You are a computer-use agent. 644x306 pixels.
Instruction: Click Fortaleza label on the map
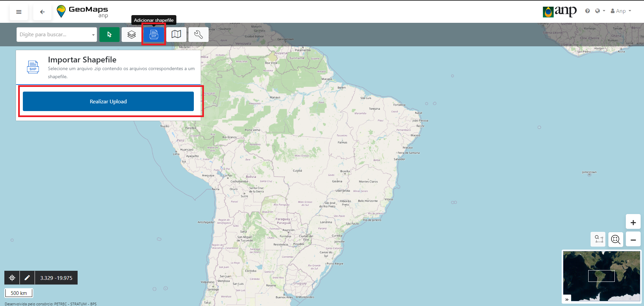point(399,105)
